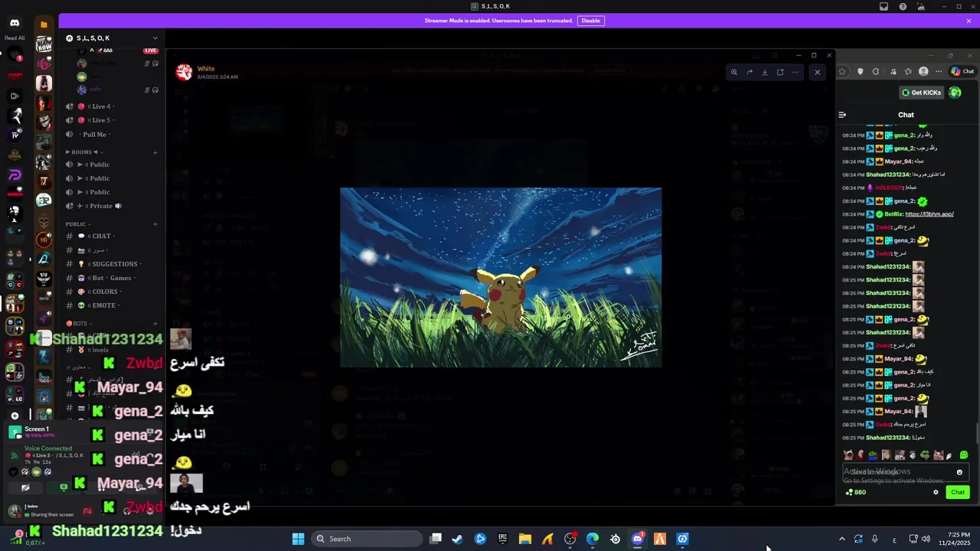Open the Dead Row server icon
Image resolution: width=980 pixels, height=551 pixels.
(44, 44)
